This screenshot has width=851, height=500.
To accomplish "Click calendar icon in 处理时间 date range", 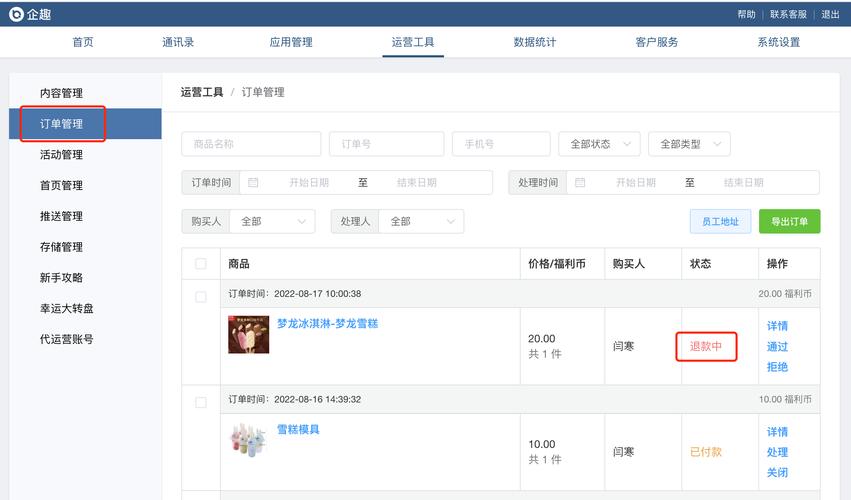I will pyautogui.click(x=580, y=183).
